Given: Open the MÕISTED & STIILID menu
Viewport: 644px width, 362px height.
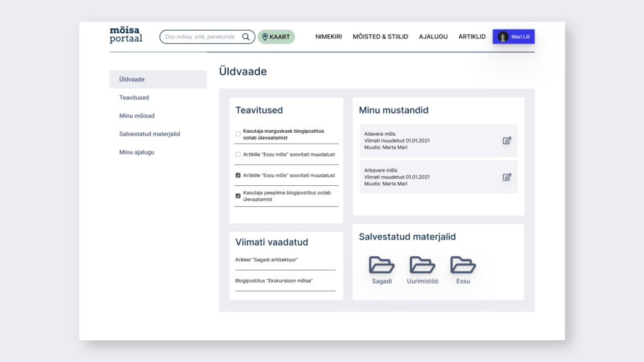Looking at the screenshot, I should pos(380,37).
